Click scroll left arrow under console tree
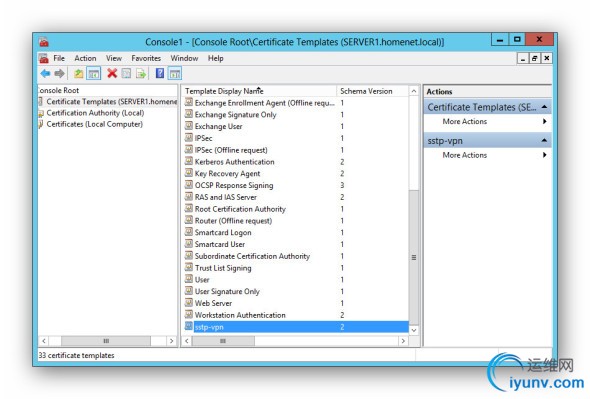This screenshot has height=399, width=590. [x=44, y=341]
